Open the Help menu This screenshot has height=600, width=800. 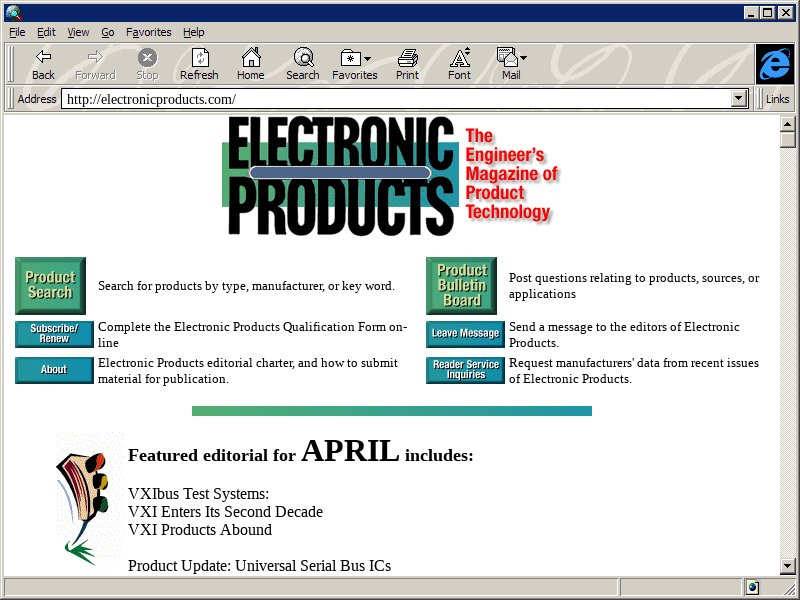(x=193, y=32)
